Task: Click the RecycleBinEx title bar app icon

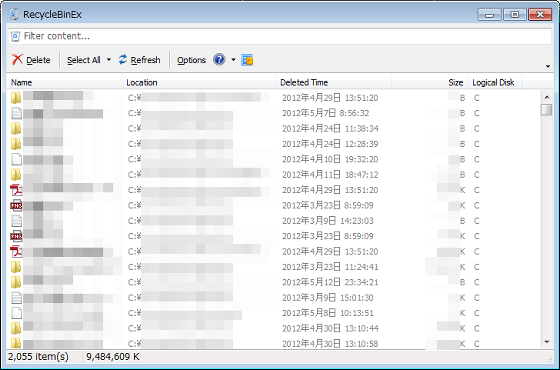Action: point(14,15)
